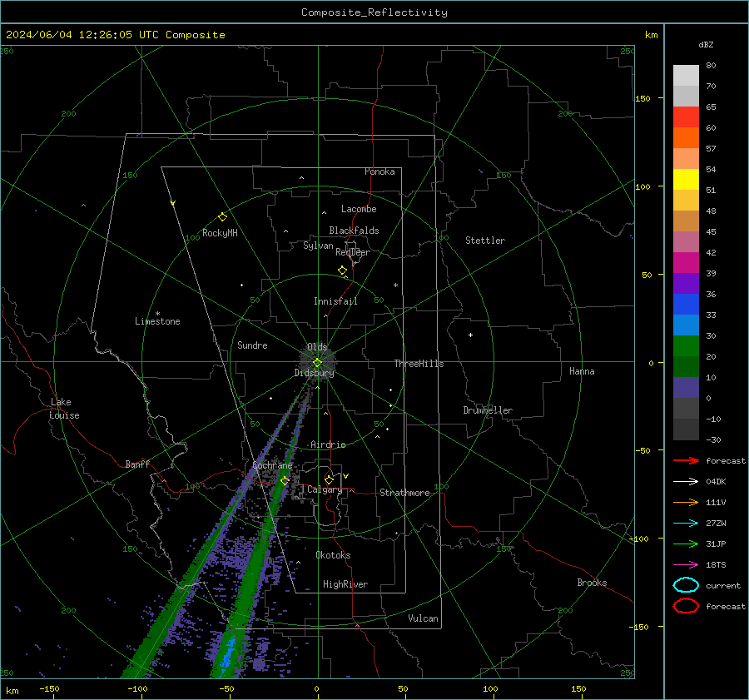Click the asterisk marker above Limestone
The width and height of the screenshot is (749, 700).
click(x=157, y=314)
